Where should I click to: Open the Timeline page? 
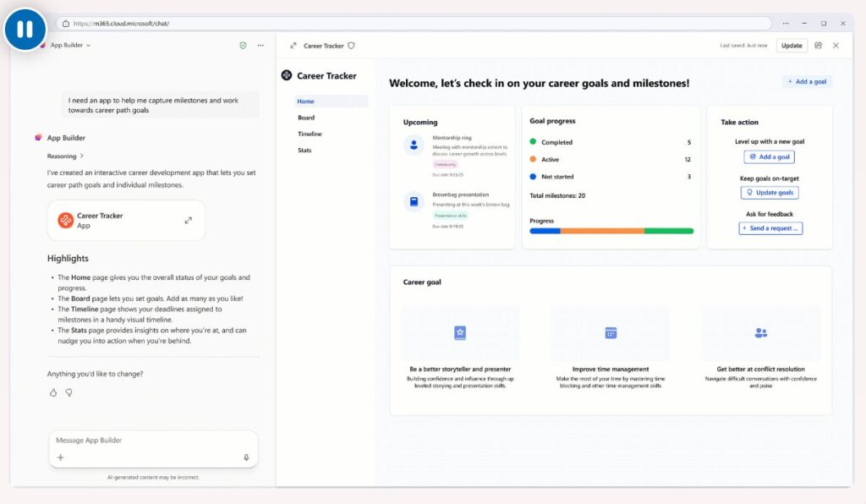pos(310,134)
